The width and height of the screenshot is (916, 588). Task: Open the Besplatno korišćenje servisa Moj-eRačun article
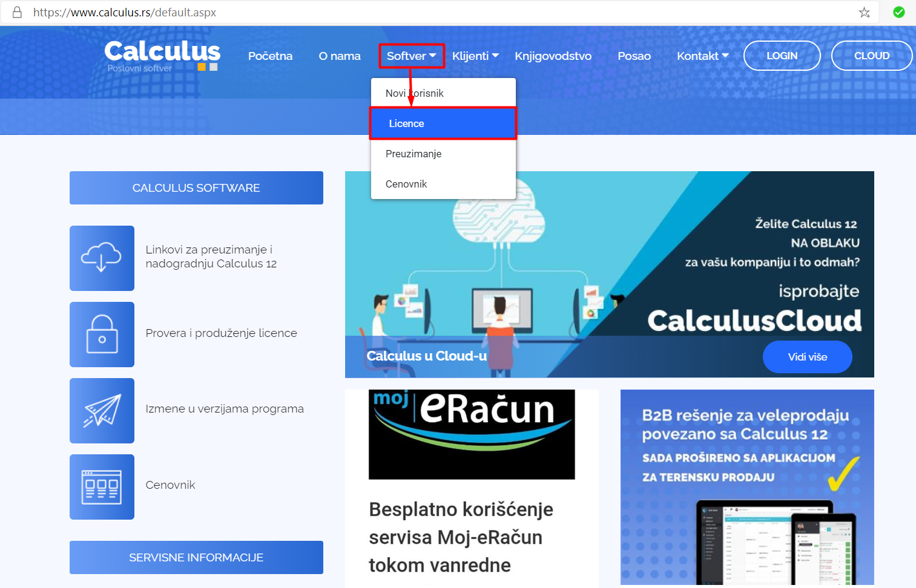click(461, 537)
